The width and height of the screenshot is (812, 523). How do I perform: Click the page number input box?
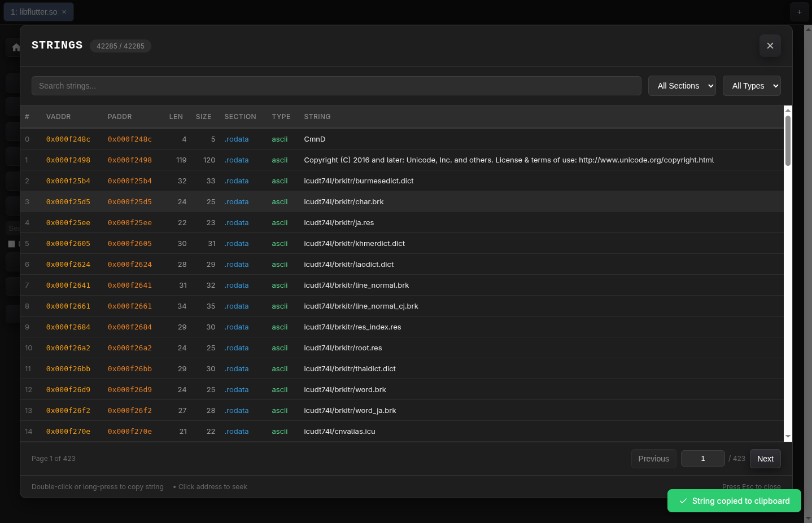pos(702,459)
